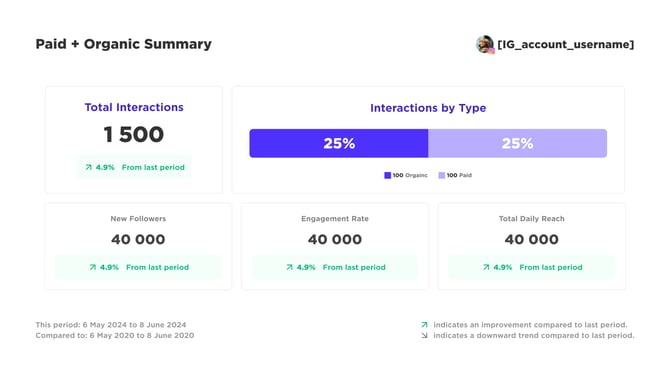Click the New Followers 40 000 value
Image resolution: width=670 pixels, height=376 pixels.
[x=138, y=239]
